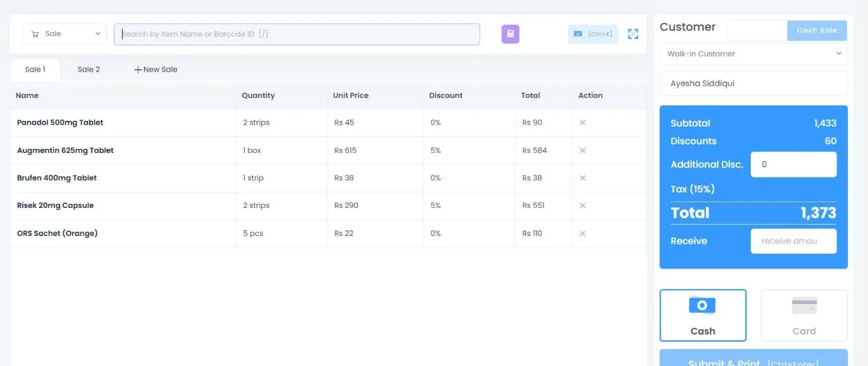Delete Brufen 400mg Tablet row
The height and width of the screenshot is (366, 868).
(x=582, y=178)
